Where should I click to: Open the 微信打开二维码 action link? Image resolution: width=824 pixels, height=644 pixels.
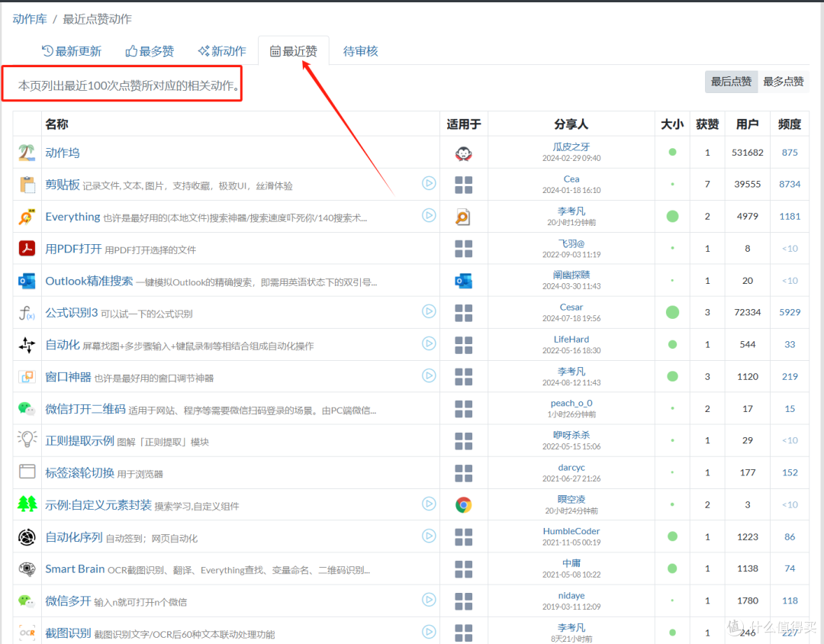pyautogui.click(x=85, y=409)
